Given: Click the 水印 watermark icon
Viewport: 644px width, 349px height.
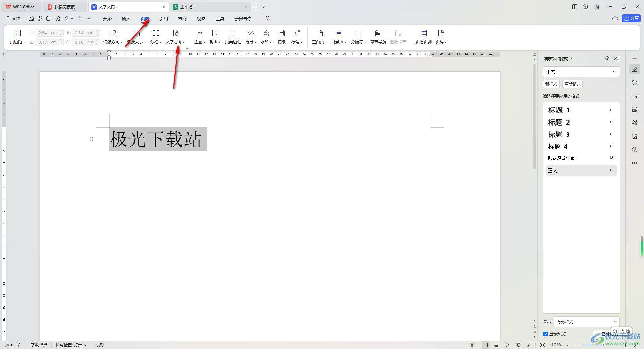Looking at the screenshot, I should pos(266,33).
